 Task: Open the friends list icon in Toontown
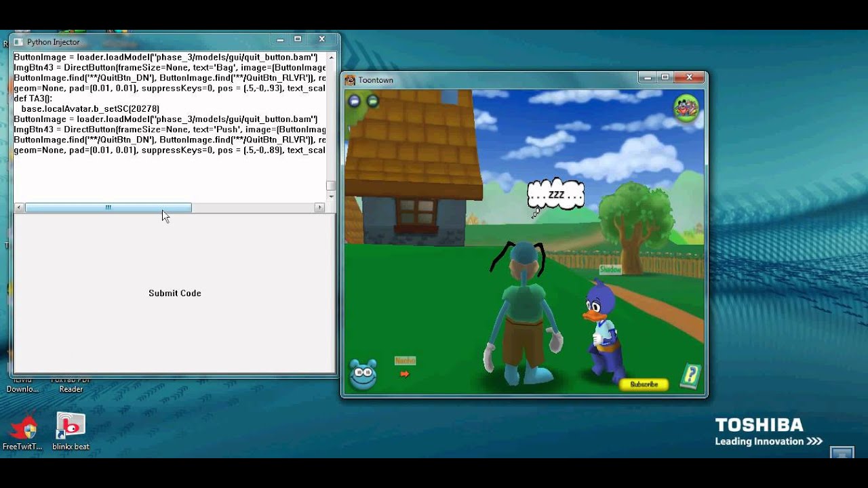coord(686,108)
